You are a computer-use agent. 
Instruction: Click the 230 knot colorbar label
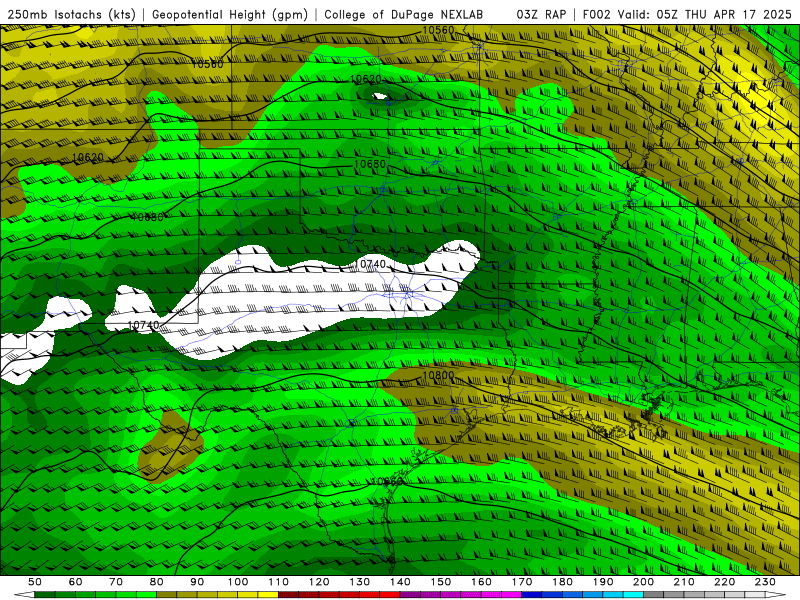pyautogui.click(x=765, y=582)
